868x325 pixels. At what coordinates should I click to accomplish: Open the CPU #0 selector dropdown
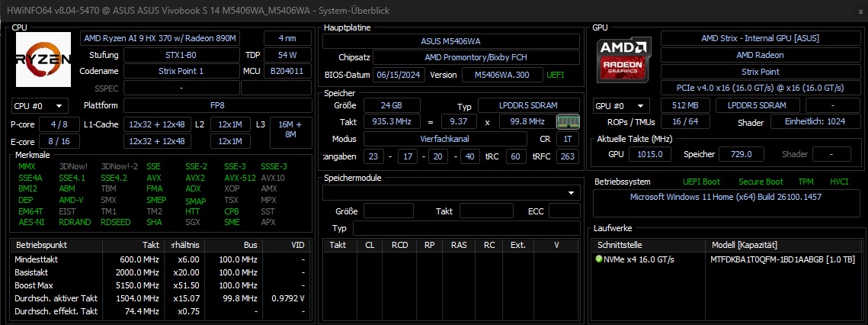40,106
